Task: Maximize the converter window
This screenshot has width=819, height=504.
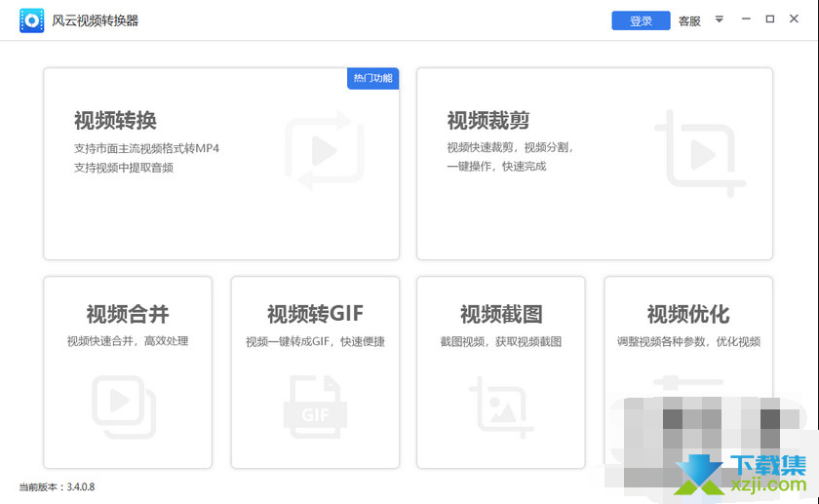Action: 770,19
